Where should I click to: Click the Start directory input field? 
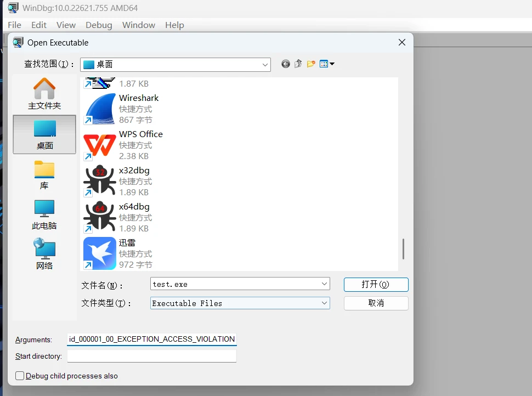pos(152,356)
